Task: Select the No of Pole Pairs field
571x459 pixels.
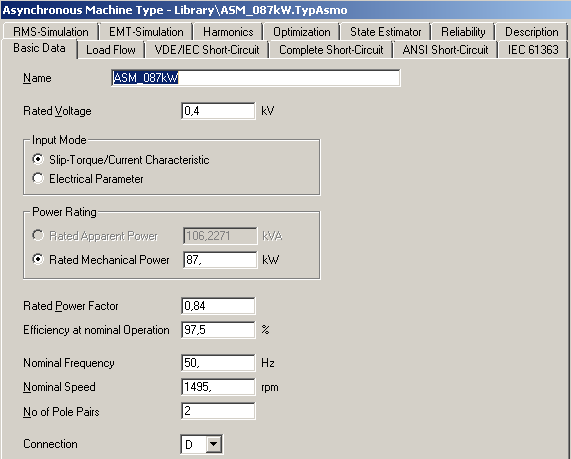Action: point(218,411)
